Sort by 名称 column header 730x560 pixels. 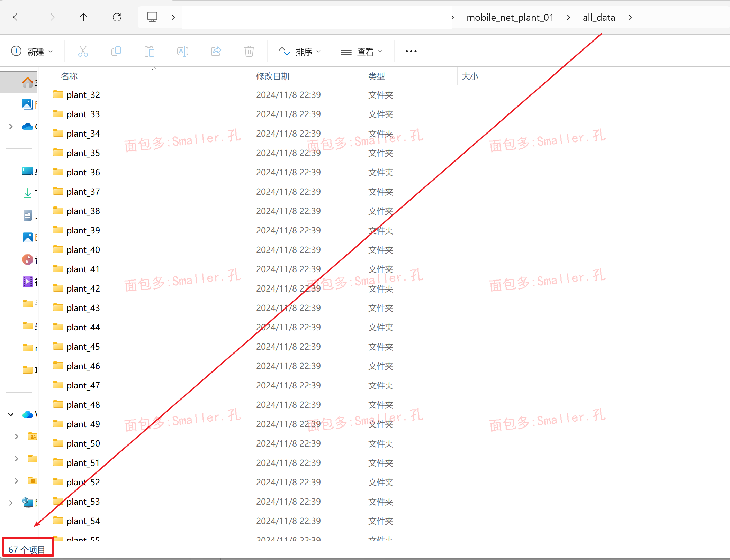tap(69, 76)
